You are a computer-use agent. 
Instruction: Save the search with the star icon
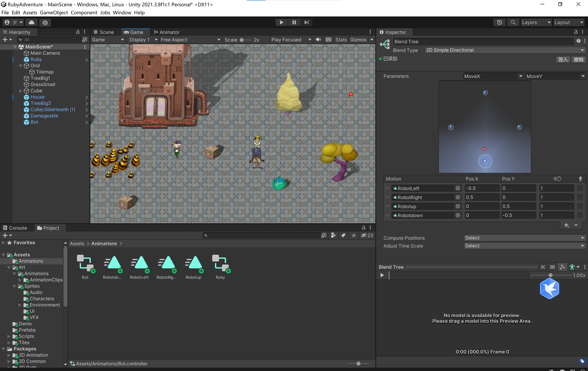(354, 235)
